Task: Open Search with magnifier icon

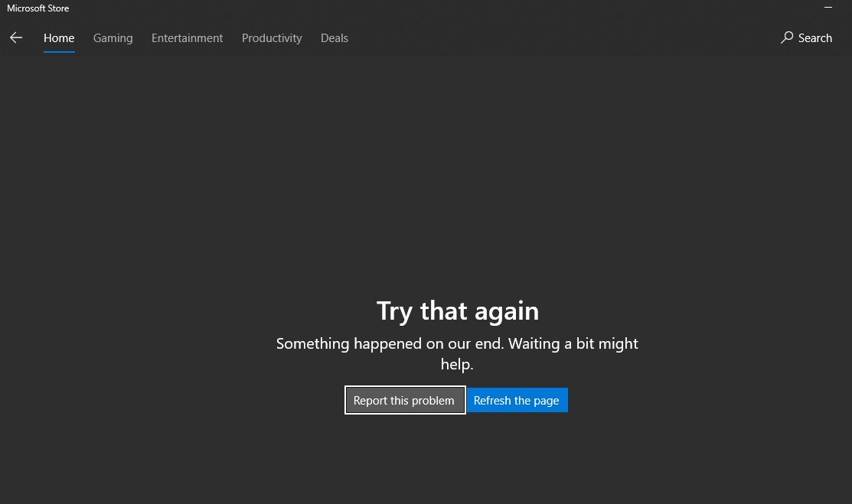Action: 806,37
